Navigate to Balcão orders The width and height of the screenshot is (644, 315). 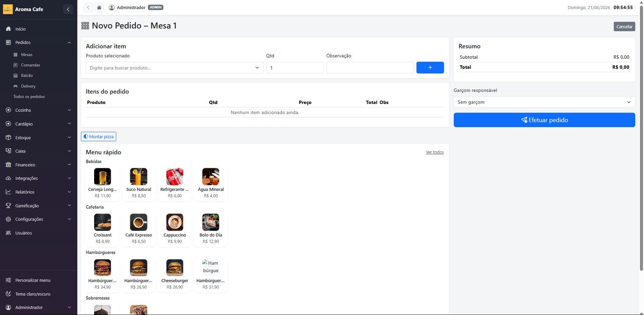click(x=27, y=75)
